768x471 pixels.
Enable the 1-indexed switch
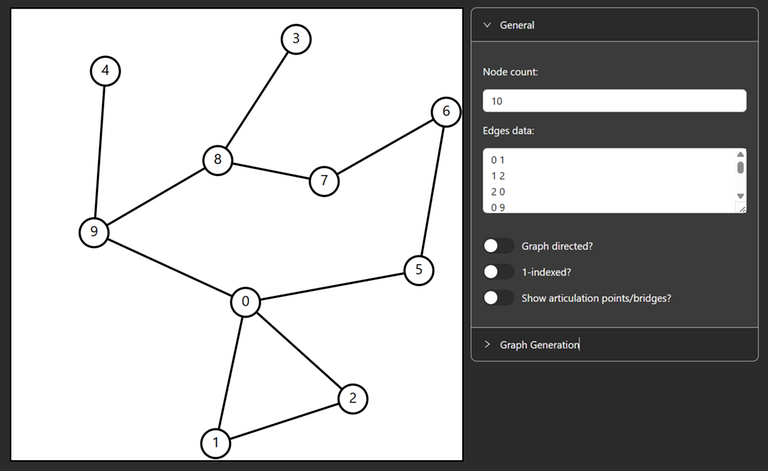498,272
